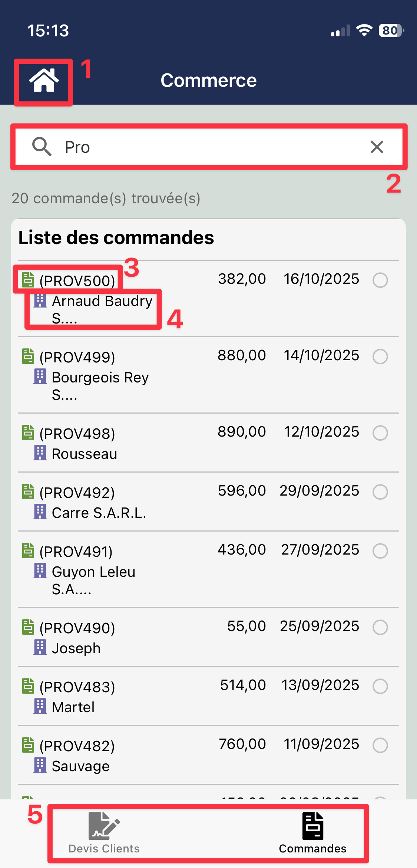The height and width of the screenshot is (868, 417).
Task: Tap the green document icon for PROV482
Action: [x=28, y=745]
